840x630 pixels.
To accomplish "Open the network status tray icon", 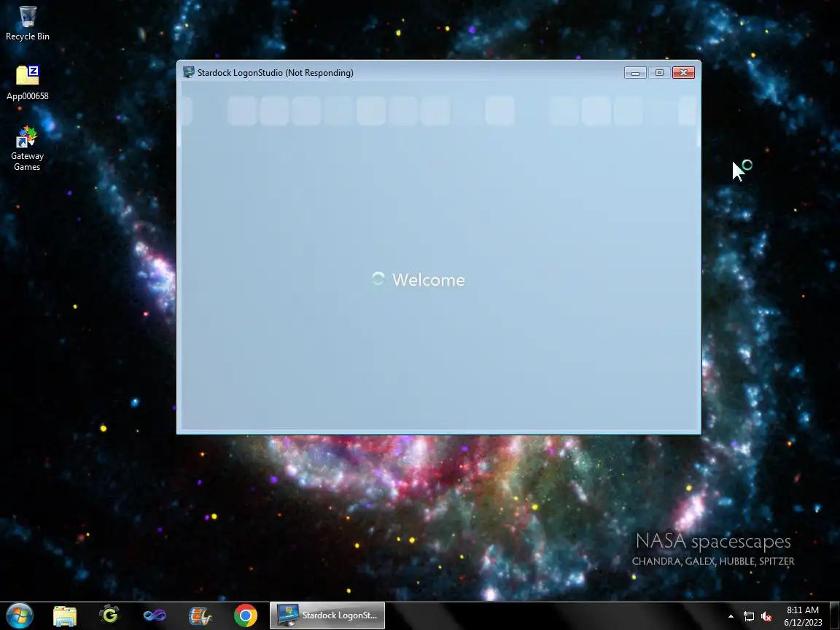I will pyautogui.click(x=749, y=617).
